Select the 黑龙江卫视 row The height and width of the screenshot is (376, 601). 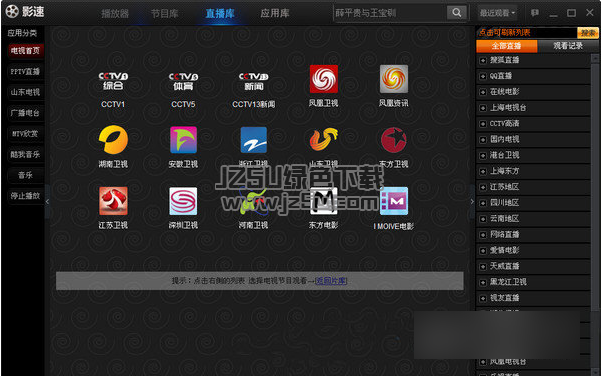pos(533,282)
